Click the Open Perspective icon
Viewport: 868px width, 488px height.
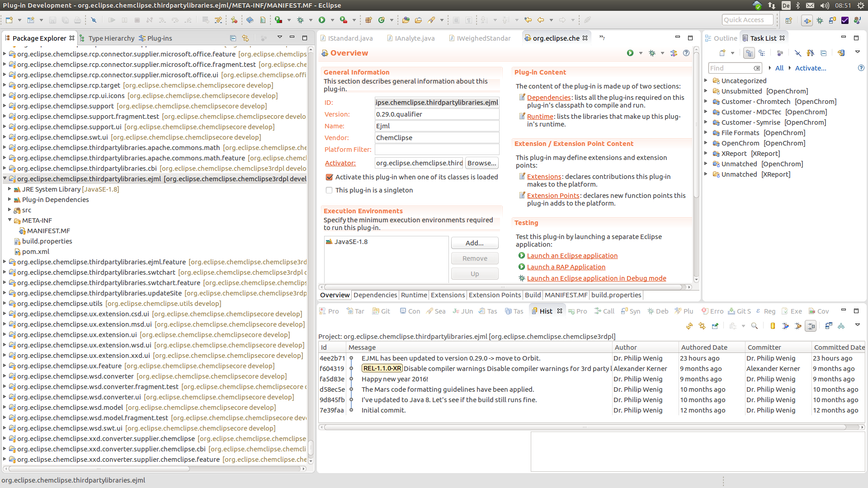789,20
